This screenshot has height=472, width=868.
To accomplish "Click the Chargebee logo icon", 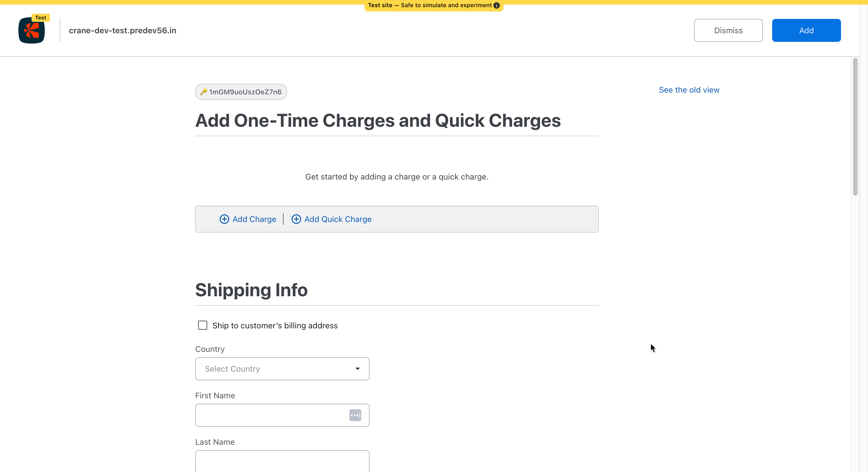I will [x=31, y=31].
